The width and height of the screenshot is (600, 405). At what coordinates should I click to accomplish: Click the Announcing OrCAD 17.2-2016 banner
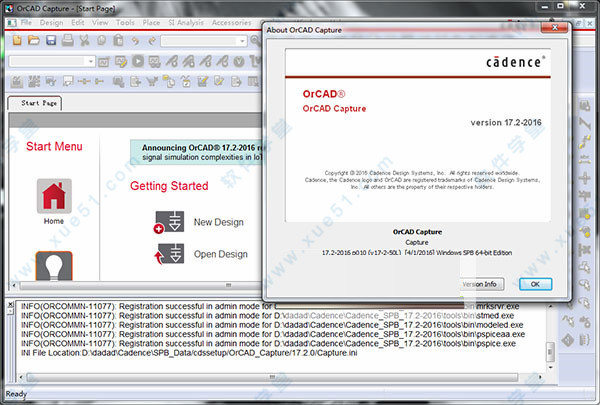(x=197, y=152)
